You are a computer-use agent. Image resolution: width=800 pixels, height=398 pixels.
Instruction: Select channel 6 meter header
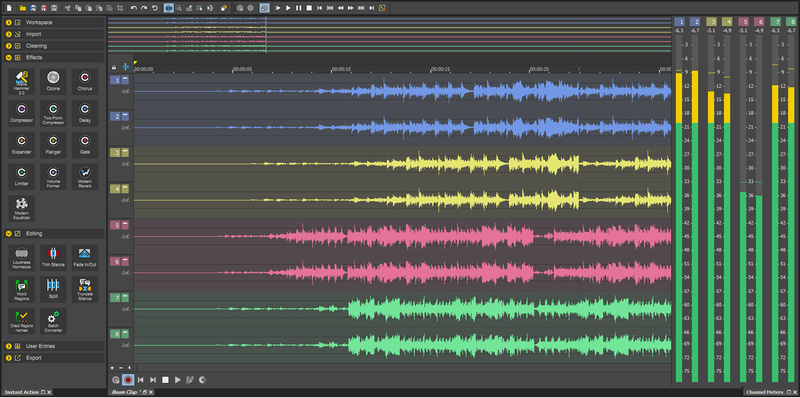coord(759,21)
